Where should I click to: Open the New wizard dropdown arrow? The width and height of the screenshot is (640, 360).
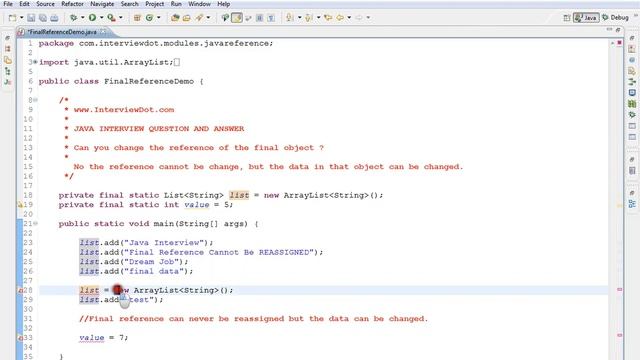click(x=22, y=18)
